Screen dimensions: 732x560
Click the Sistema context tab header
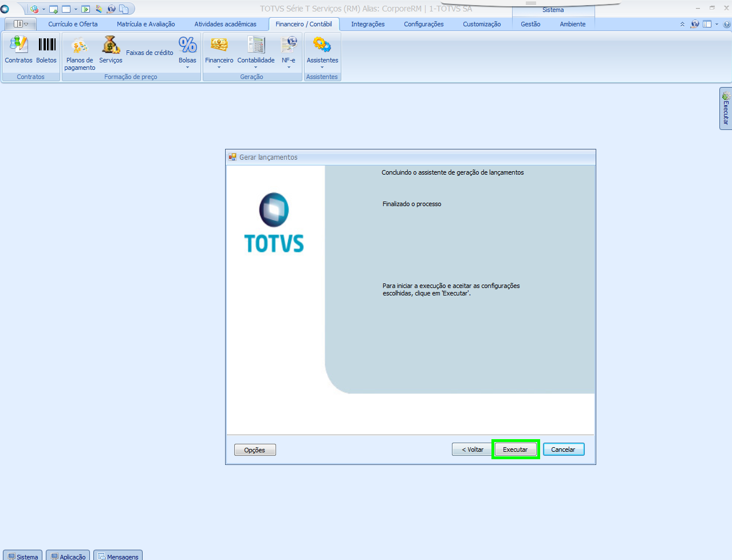(x=553, y=10)
